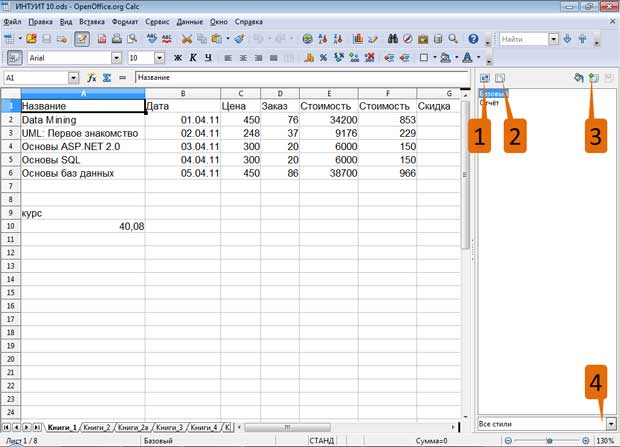This screenshot has width=620, height=447.
Task: Toggle Bold (Ж) formatting
Action: tap(178, 58)
